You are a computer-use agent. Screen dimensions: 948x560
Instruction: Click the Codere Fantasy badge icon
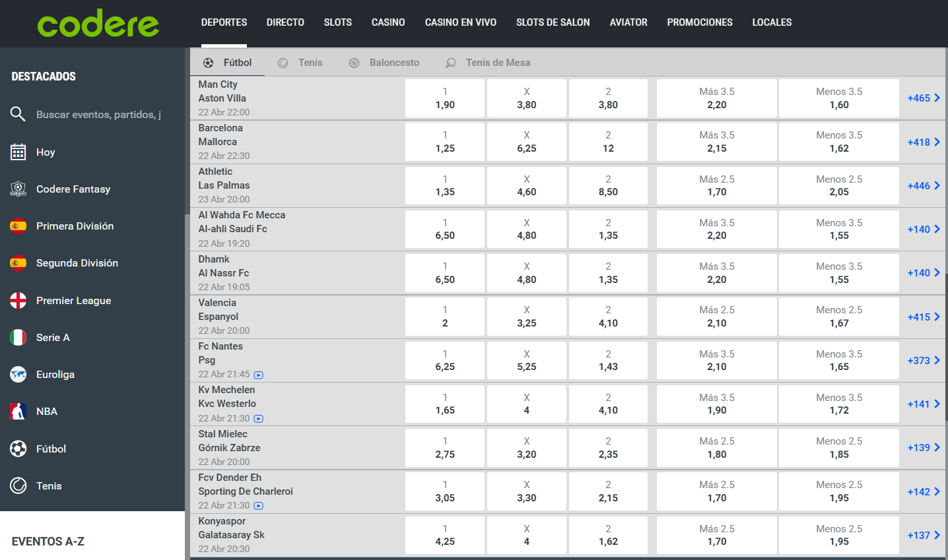18,189
